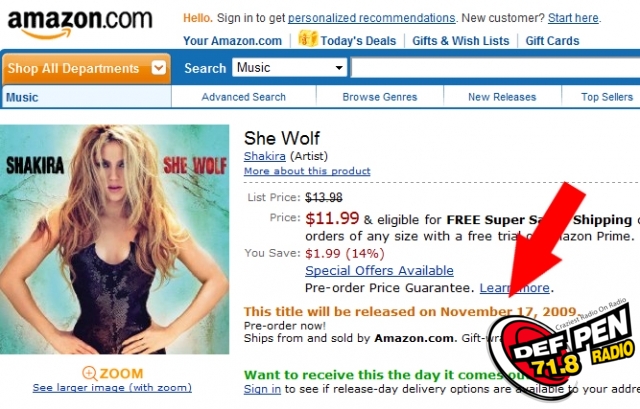Click the Music section label

[22, 98]
